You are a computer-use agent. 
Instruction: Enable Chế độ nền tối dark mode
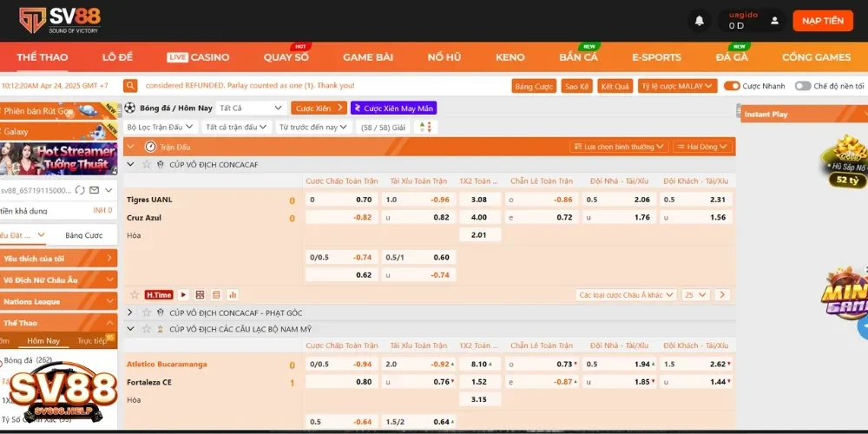coord(802,86)
